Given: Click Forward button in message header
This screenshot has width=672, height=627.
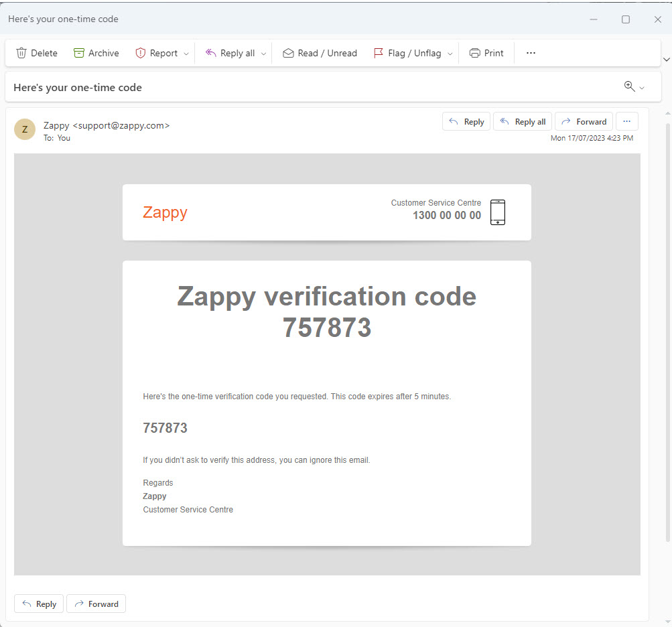Looking at the screenshot, I should 584,121.
